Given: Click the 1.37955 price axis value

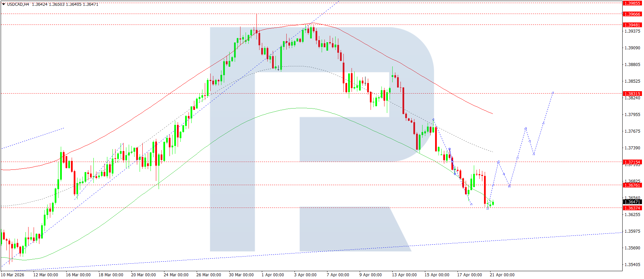Looking at the screenshot, I should click(632, 115).
